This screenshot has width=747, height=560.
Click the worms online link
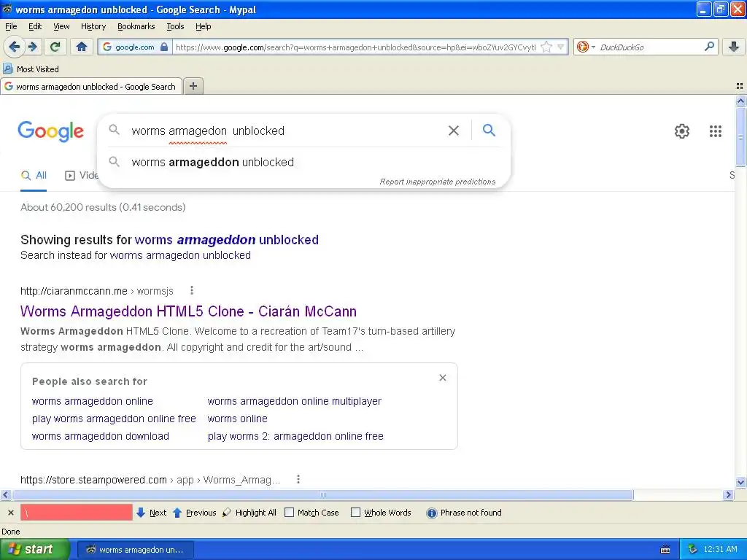[x=237, y=419]
